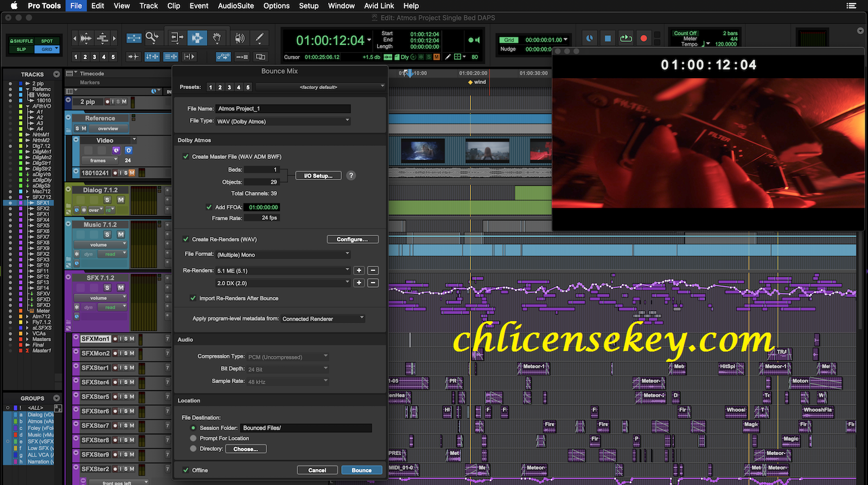Open the 5.1 ME (5.1) re-render dropdown
Image resolution: width=868 pixels, height=485 pixels.
tap(283, 270)
